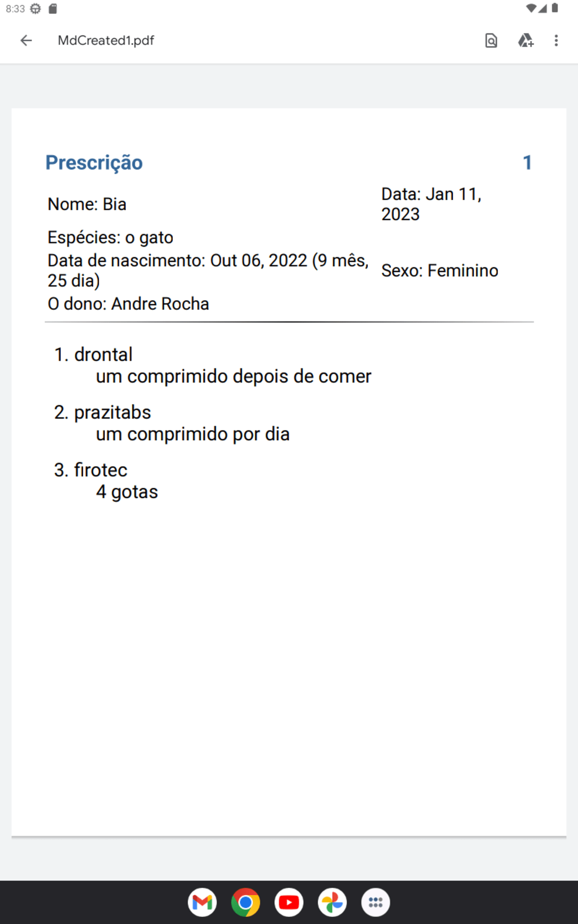Tap the Prescrição heading
This screenshot has width=578, height=924.
(x=94, y=163)
